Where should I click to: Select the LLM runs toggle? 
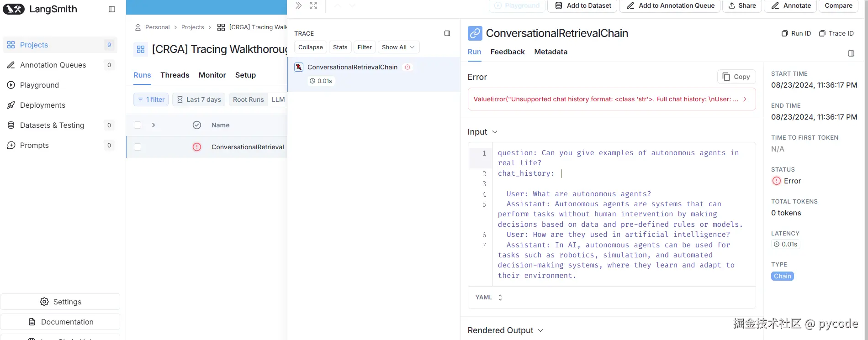point(278,99)
